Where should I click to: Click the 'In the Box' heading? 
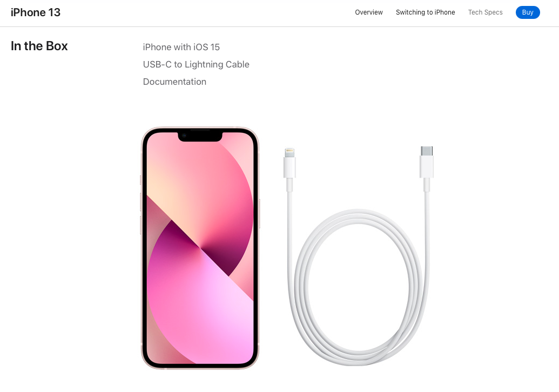click(x=39, y=46)
